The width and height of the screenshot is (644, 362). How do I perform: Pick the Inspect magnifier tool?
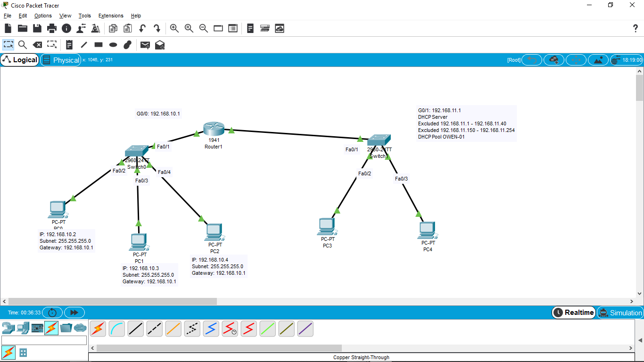23,45
